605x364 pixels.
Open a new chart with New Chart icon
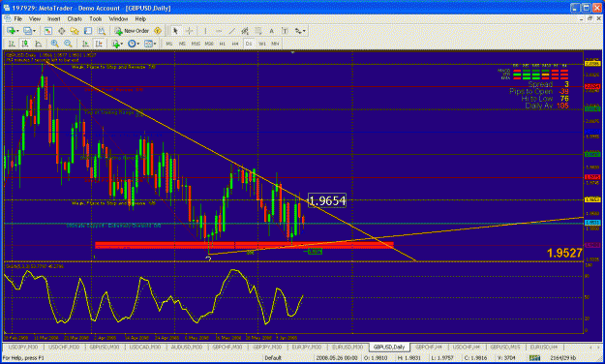(x=11, y=31)
